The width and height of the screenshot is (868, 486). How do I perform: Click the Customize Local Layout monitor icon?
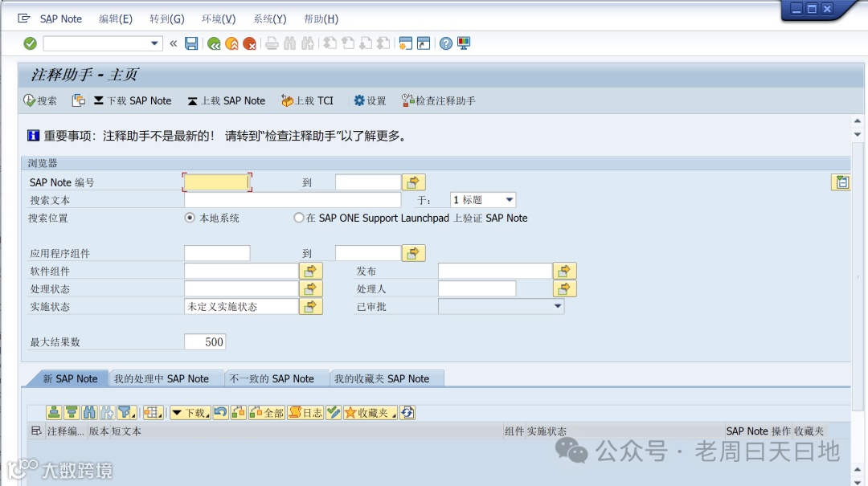pos(464,43)
